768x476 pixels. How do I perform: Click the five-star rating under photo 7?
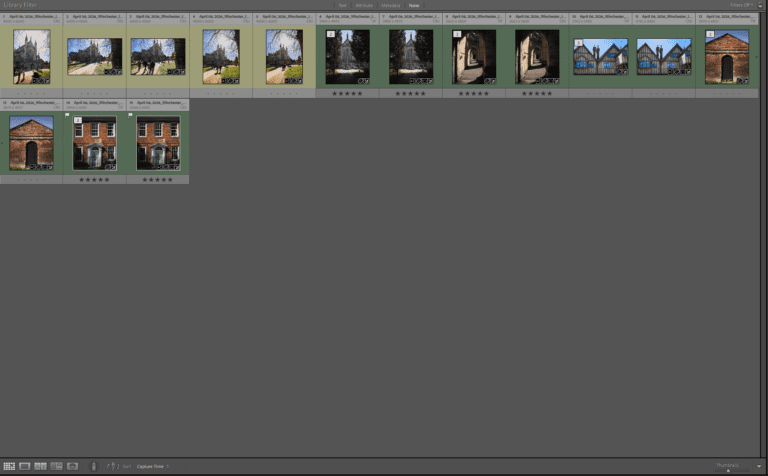(x=410, y=94)
